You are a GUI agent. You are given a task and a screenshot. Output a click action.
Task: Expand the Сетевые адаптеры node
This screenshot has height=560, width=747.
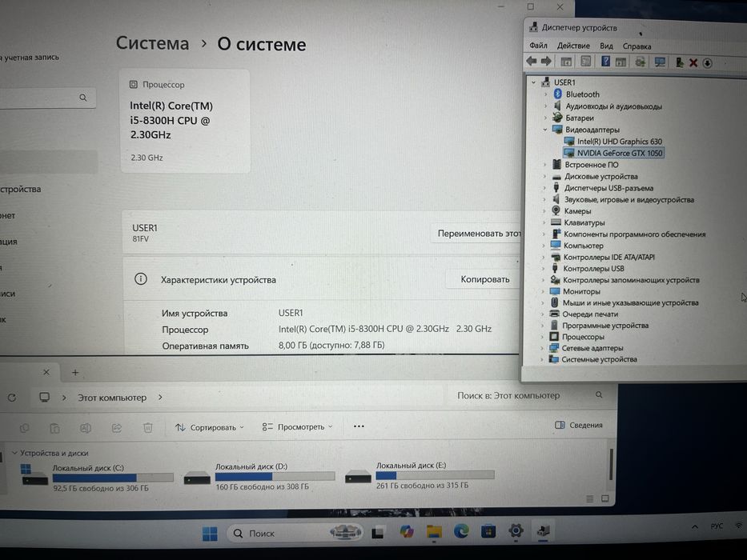click(542, 348)
